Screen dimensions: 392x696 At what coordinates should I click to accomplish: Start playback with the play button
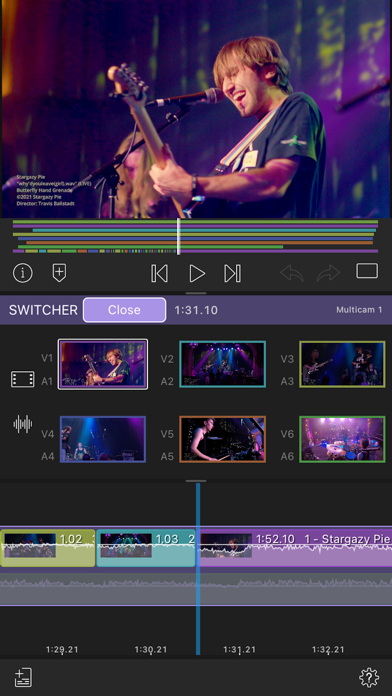[x=197, y=273]
